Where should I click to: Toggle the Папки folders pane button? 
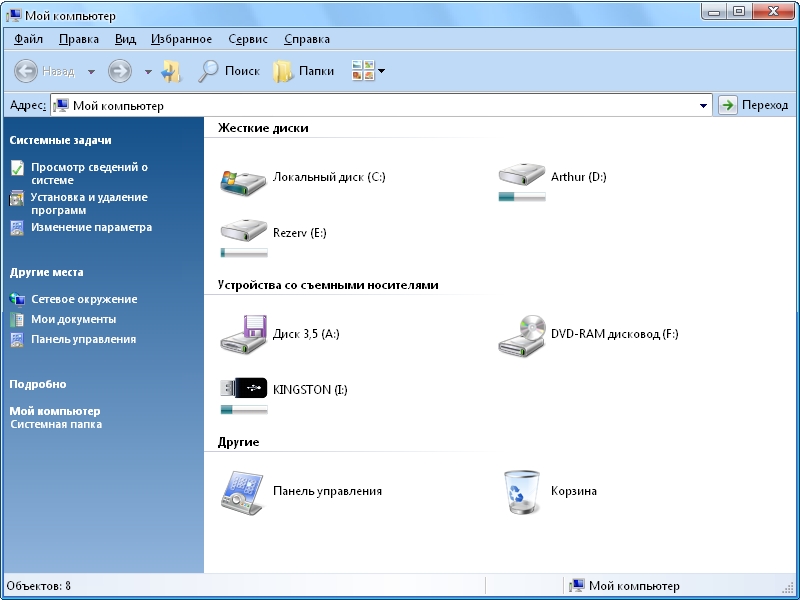click(x=304, y=71)
